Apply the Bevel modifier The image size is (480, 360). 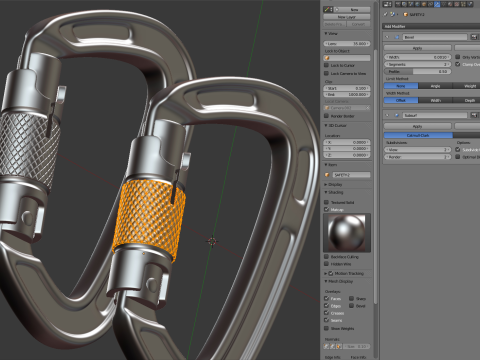click(417, 48)
